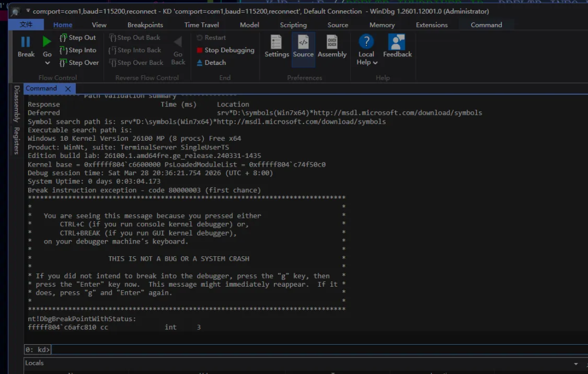Expand the Go dropdown arrow

coord(47,63)
